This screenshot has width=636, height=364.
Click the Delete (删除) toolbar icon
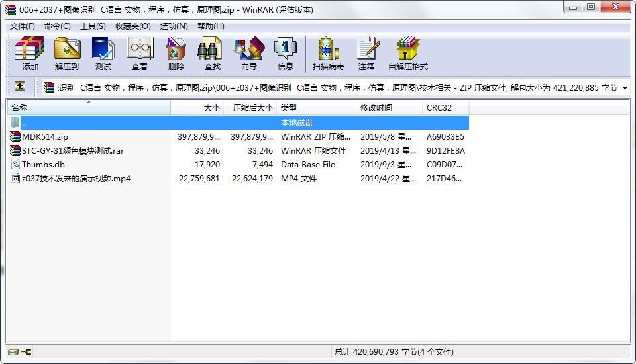[176, 54]
